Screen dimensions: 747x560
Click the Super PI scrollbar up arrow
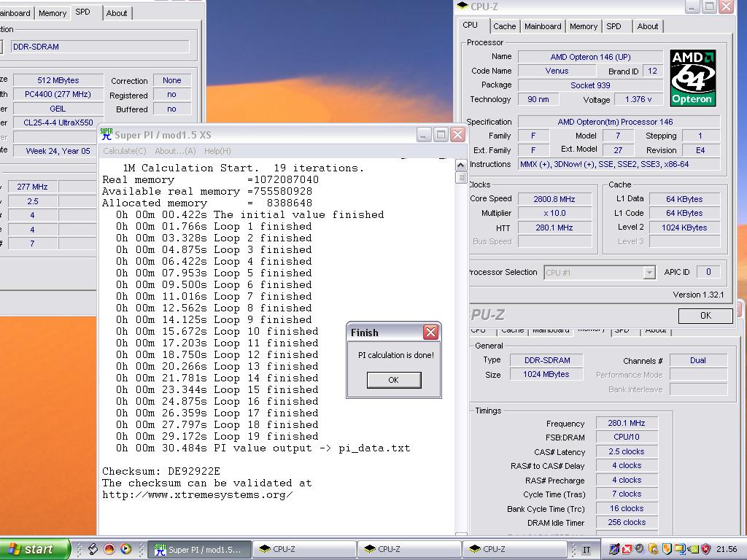click(461, 166)
